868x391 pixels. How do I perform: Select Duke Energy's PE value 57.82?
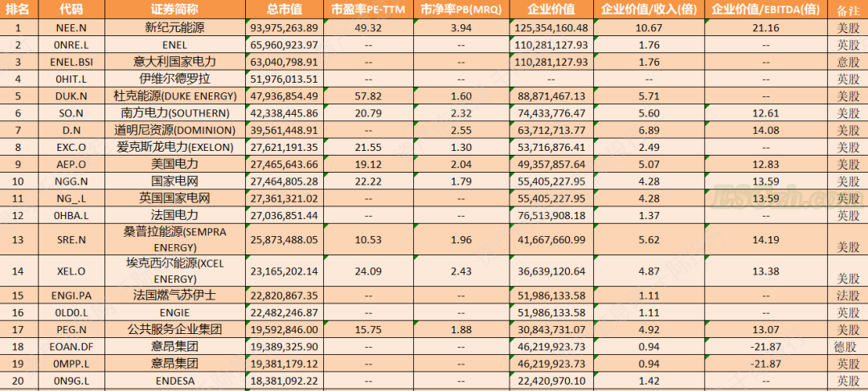pyautogui.click(x=368, y=96)
